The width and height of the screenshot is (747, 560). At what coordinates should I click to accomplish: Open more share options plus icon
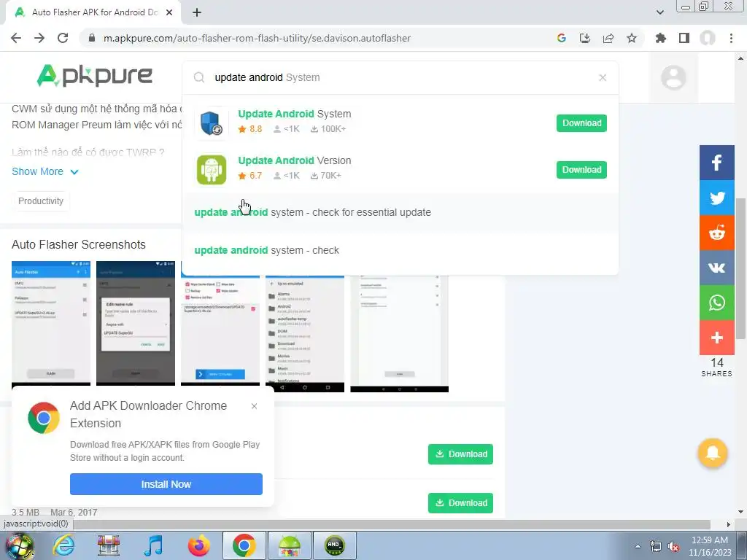point(716,338)
